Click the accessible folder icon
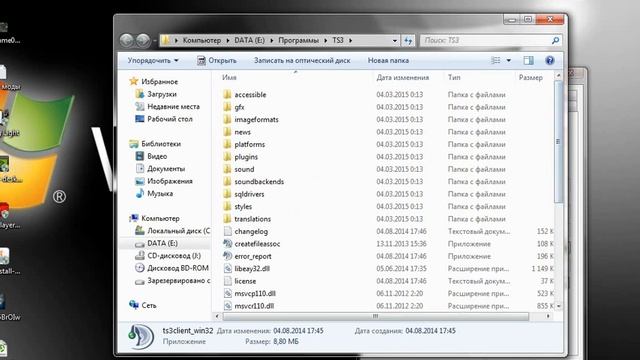Image resolution: width=640 pixels, height=360 pixels. [x=227, y=94]
